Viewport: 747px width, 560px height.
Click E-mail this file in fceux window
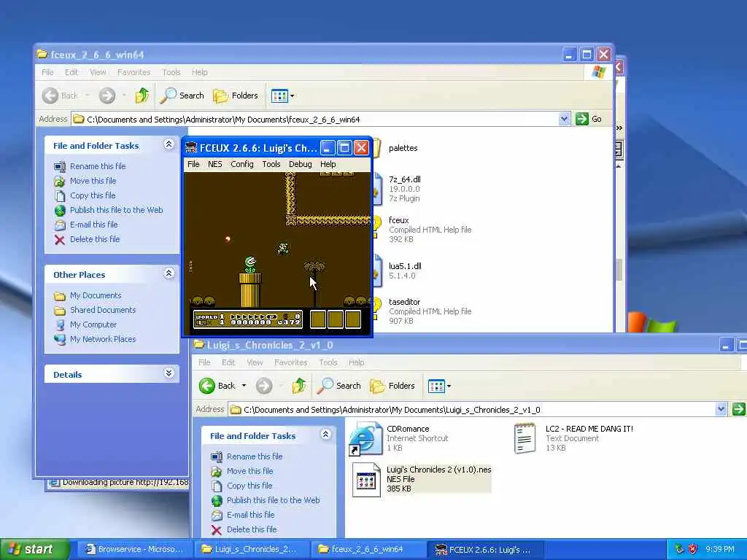point(94,225)
